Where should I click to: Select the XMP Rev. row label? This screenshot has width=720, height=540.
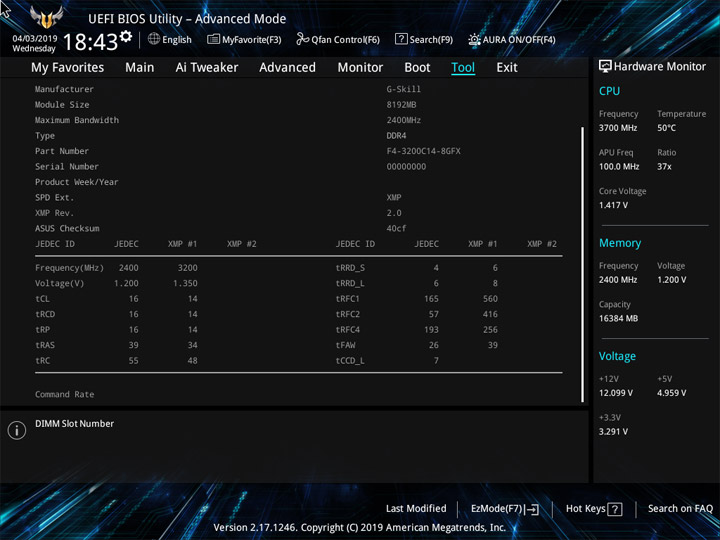point(54,213)
